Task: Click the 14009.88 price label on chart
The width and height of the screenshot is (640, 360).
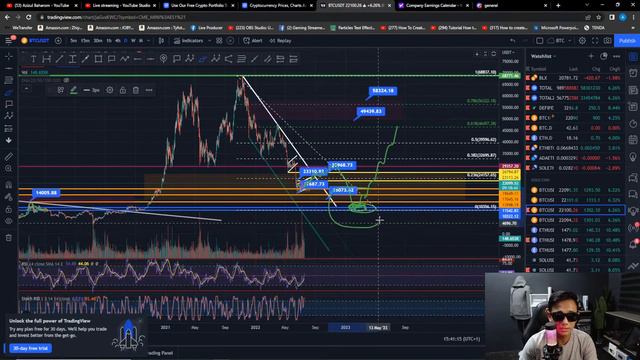Action: (46, 193)
